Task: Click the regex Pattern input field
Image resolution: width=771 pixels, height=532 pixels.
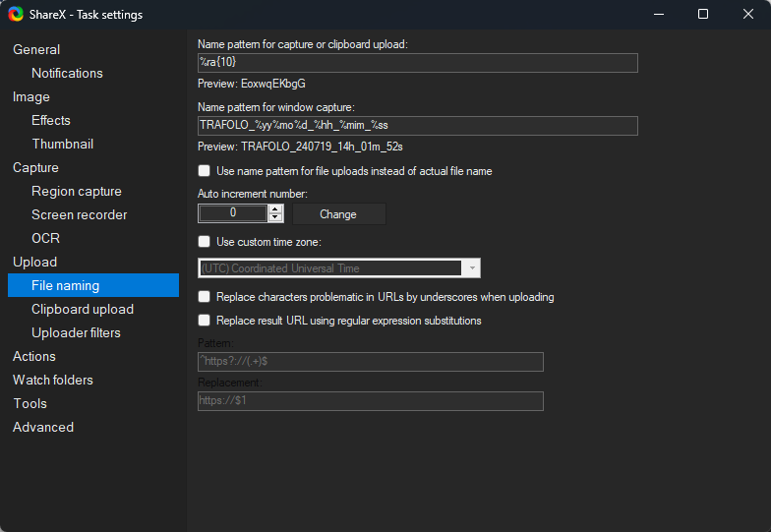Action: pyautogui.click(x=370, y=362)
